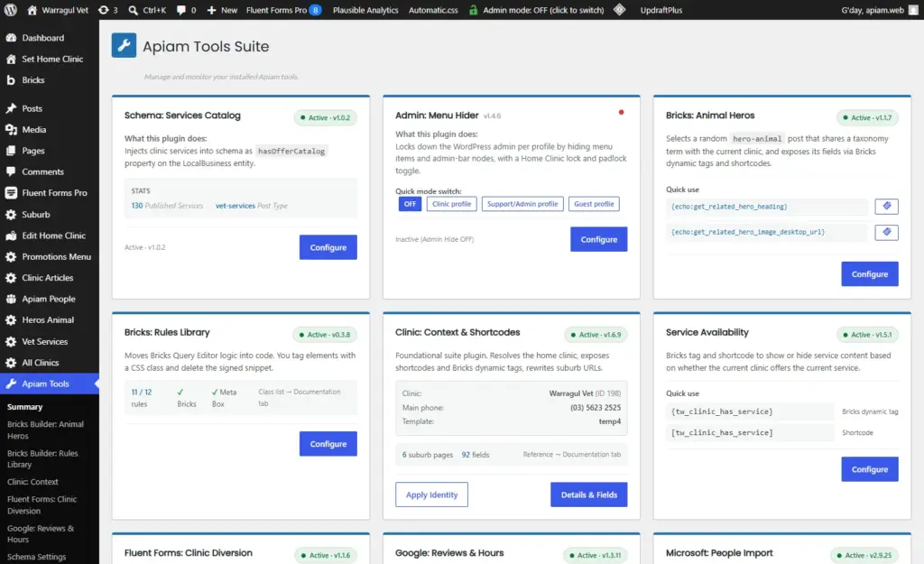Switch Menu Hider to Support/Admin profile
Viewport: 924px width, 564px height.
point(522,204)
